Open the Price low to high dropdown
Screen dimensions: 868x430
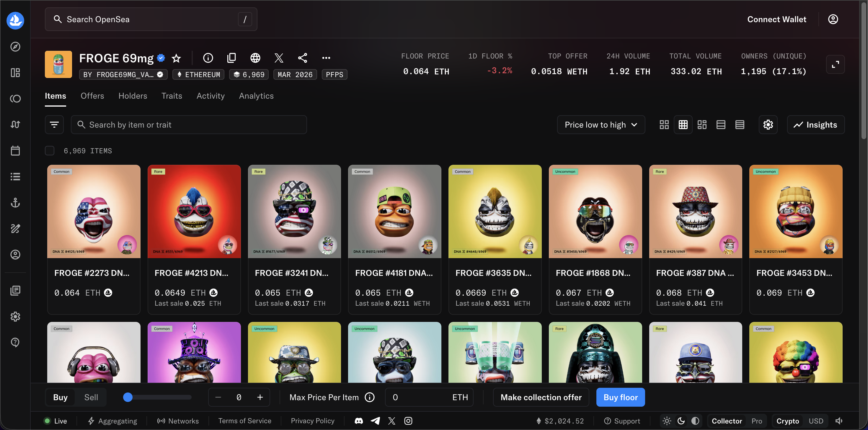pyautogui.click(x=601, y=125)
